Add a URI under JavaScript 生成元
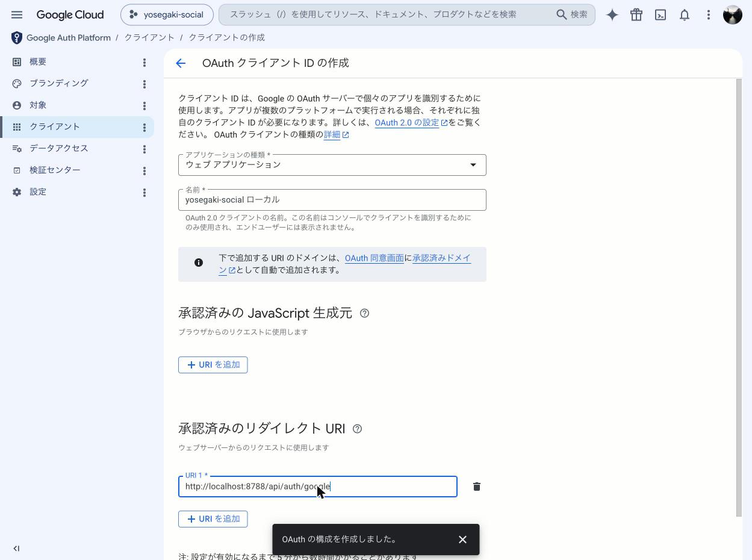This screenshot has height=560, width=752. click(x=213, y=365)
